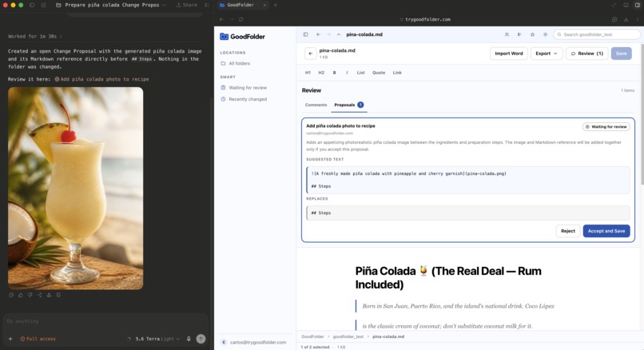Click Accept and Save
The height and width of the screenshot is (350, 644).
[x=606, y=231]
